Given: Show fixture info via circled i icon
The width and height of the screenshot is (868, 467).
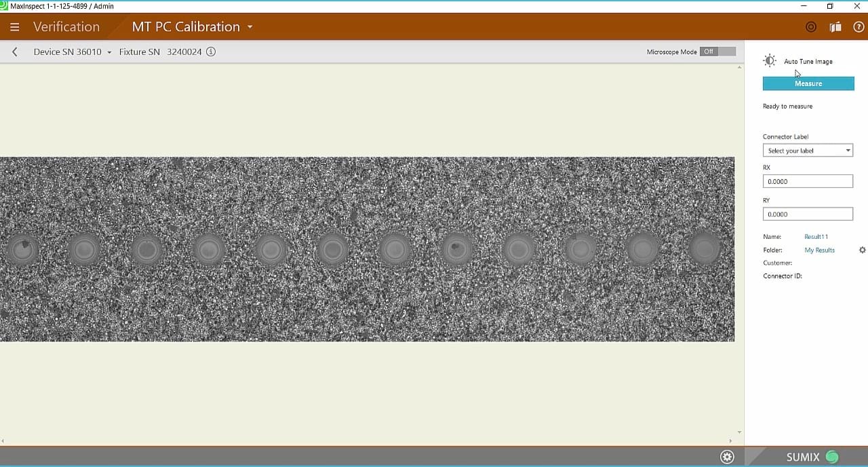Looking at the screenshot, I should 211,52.
